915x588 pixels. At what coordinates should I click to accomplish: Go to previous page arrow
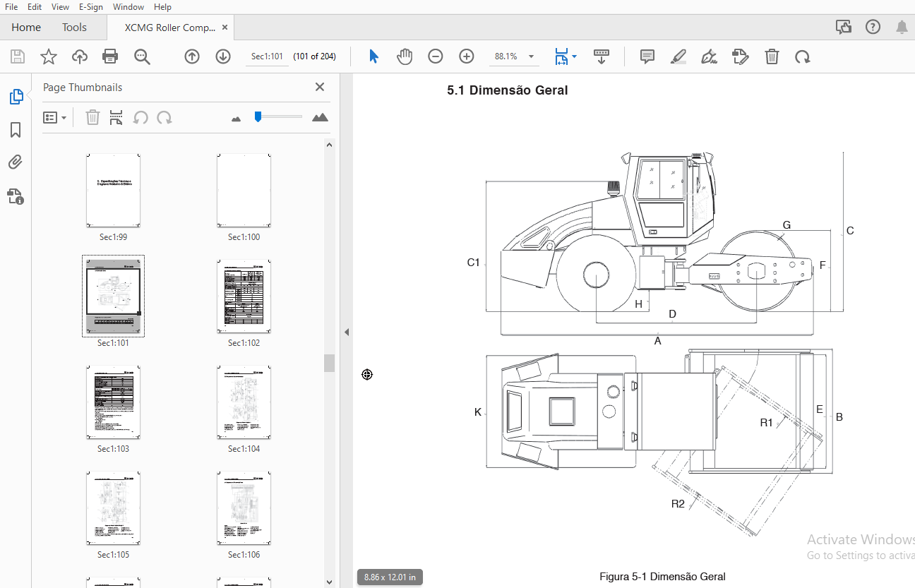tap(192, 56)
